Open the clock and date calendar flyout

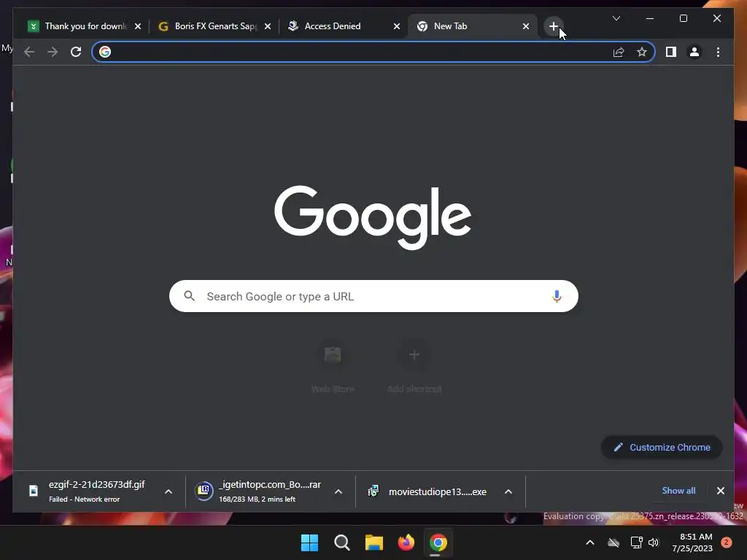692,542
